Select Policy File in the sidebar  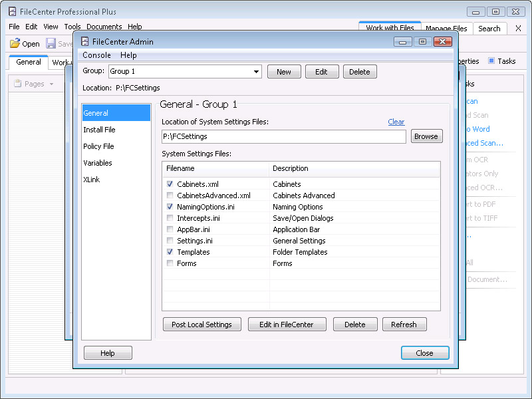(x=98, y=146)
